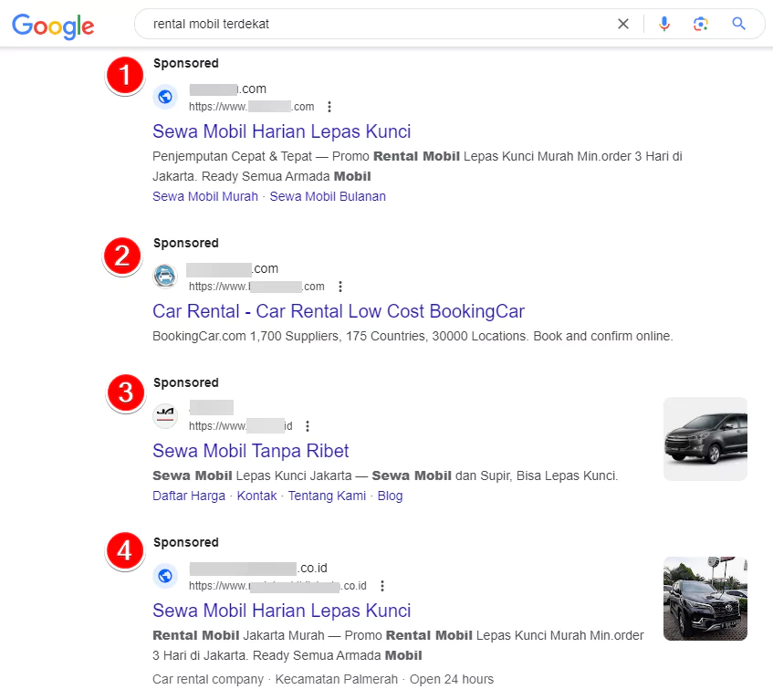Open three-dot menu of fourth .co.id ad

(x=382, y=586)
